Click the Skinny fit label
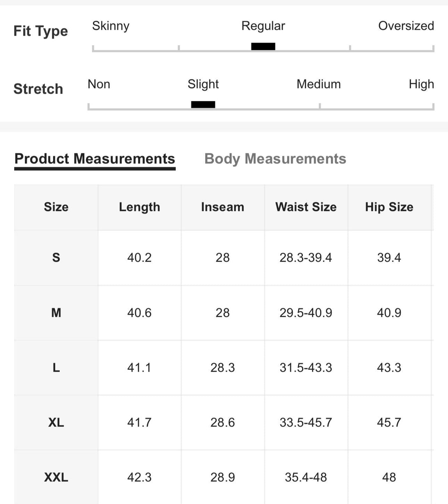 [111, 26]
